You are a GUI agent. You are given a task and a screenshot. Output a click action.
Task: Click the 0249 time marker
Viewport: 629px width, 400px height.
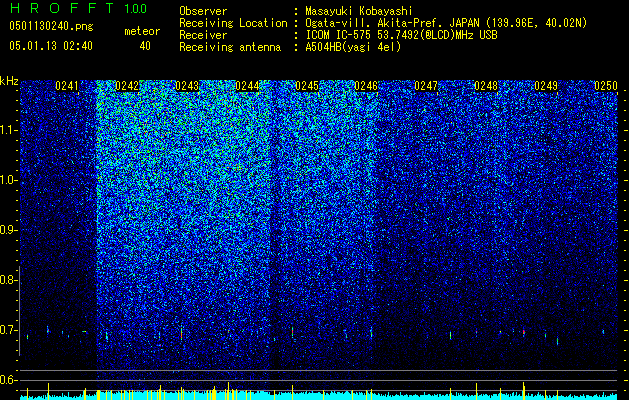coord(546,86)
